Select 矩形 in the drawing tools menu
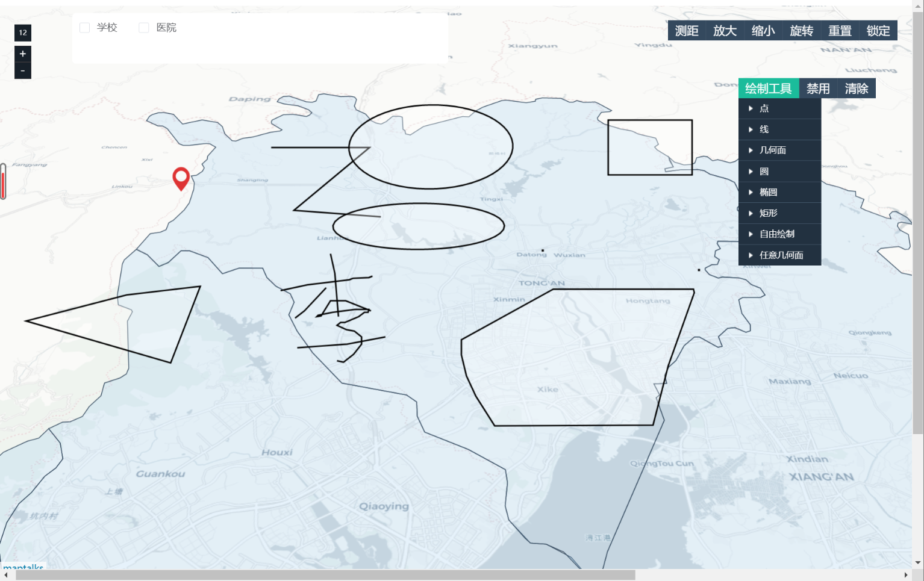 tap(779, 213)
